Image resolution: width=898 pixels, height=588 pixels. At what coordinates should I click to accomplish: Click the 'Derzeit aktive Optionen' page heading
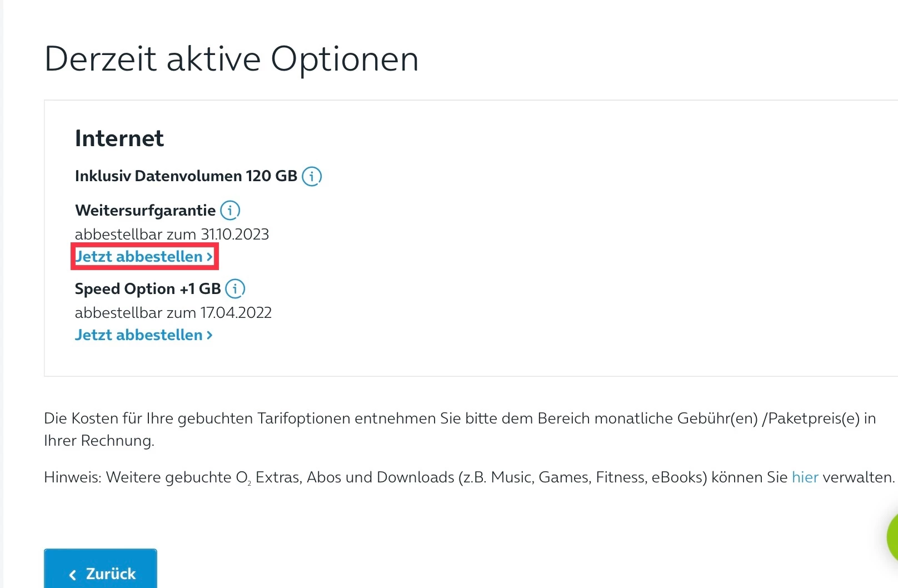231,59
